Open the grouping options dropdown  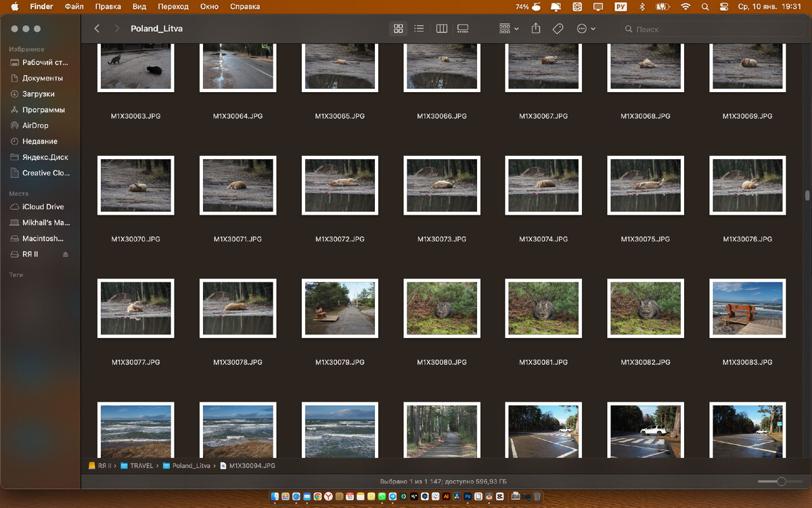coord(509,28)
